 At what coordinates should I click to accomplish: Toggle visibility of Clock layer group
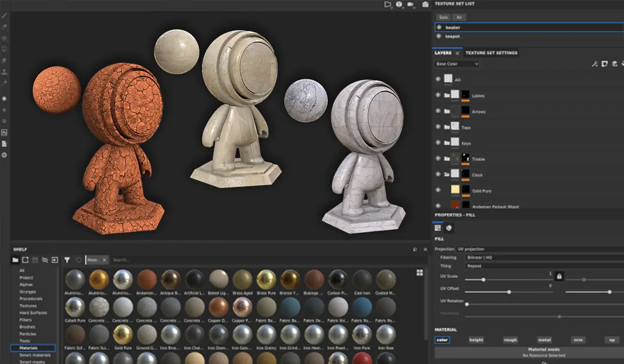point(438,175)
